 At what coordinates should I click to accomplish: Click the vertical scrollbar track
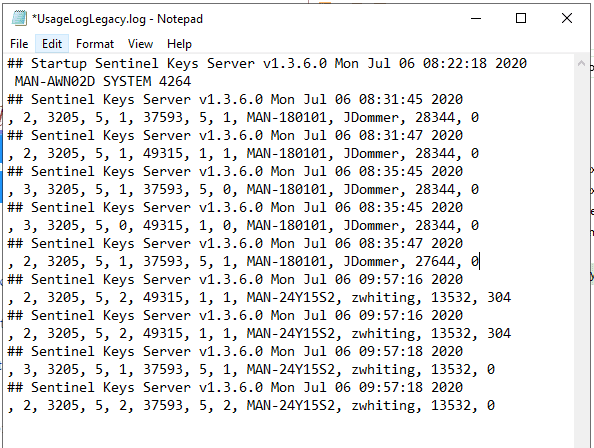[x=581, y=258]
